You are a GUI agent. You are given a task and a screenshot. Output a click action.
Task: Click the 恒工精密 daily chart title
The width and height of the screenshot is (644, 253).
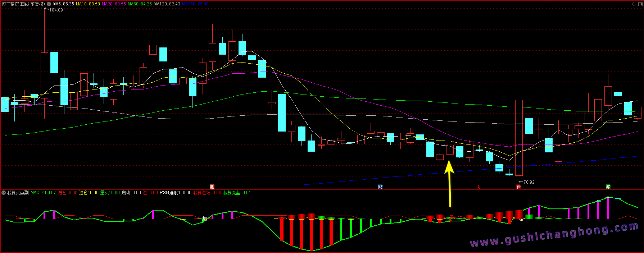[x=23, y=4]
